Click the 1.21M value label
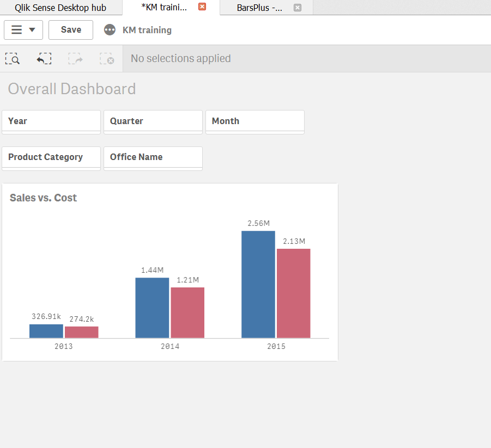 [x=188, y=280]
